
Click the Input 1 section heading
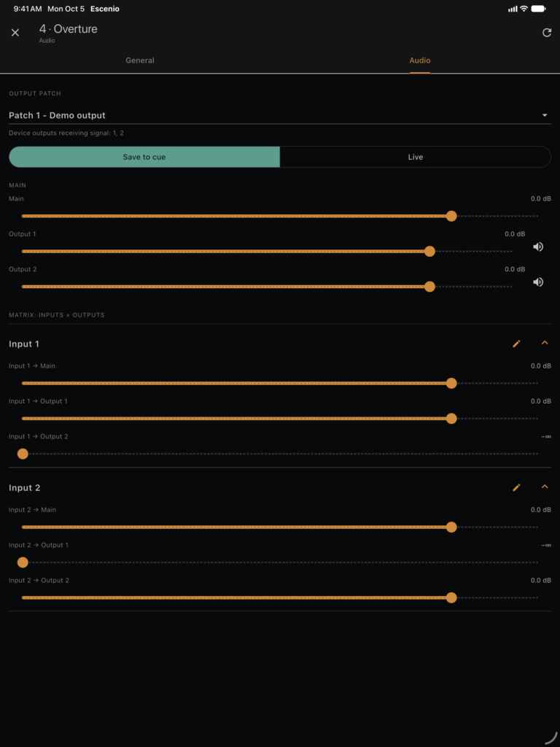tap(24, 344)
